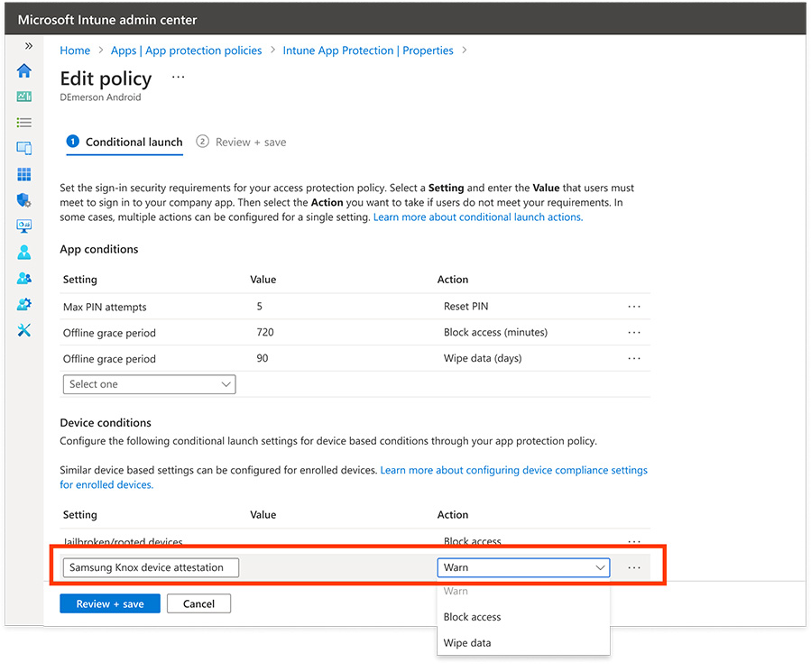Open the Reports monitor icon

pos(23,226)
